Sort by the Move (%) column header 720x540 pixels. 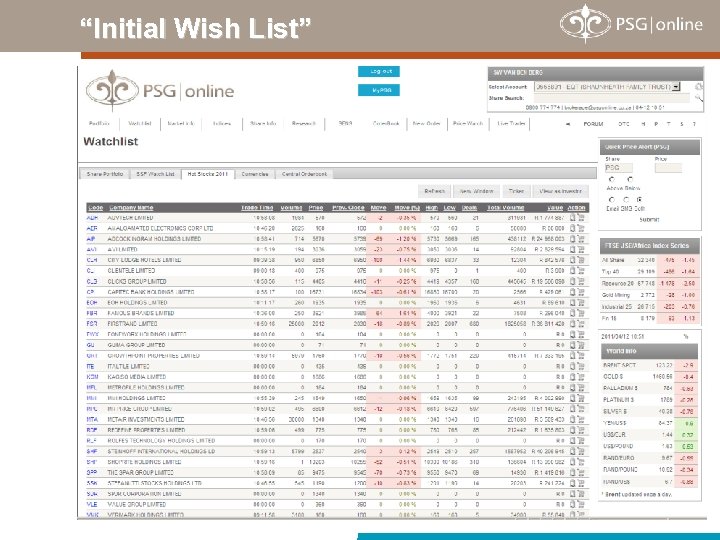point(407,208)
